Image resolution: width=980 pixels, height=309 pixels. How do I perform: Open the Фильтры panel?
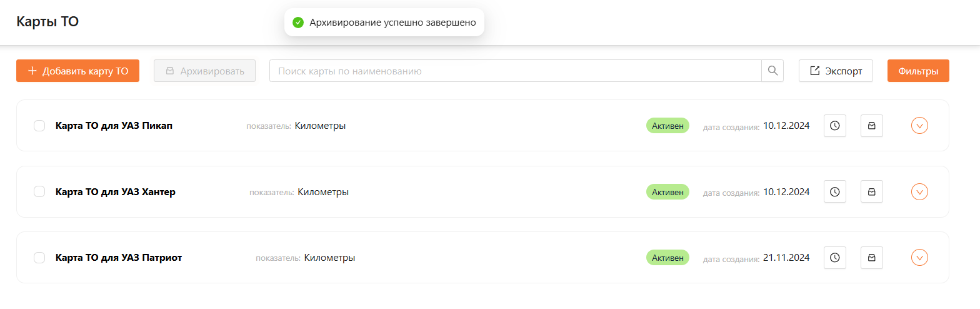917,71
